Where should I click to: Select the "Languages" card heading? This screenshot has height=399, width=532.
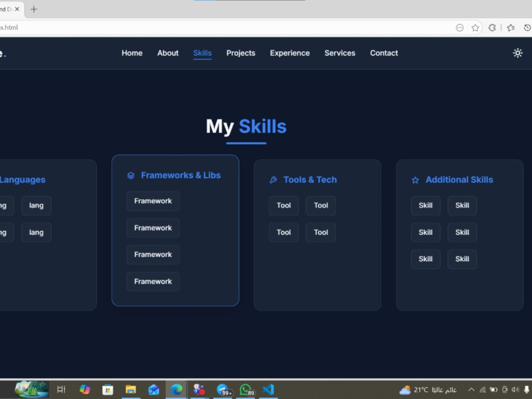pos(22,180)
